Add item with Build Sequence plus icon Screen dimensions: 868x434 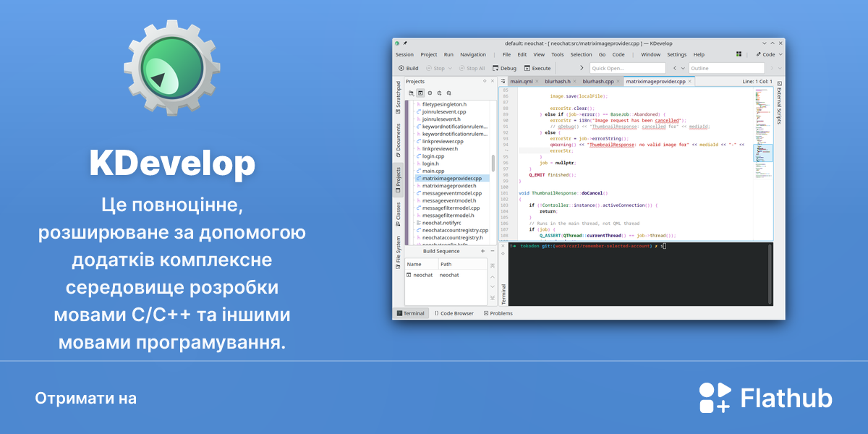coord(483,251)
